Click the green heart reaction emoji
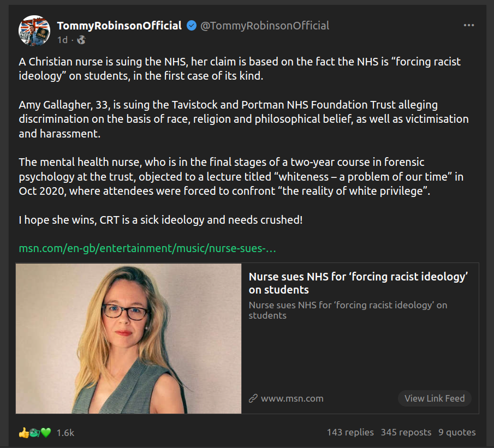This screenshot has height=448, width=494. tap(46, 433)
